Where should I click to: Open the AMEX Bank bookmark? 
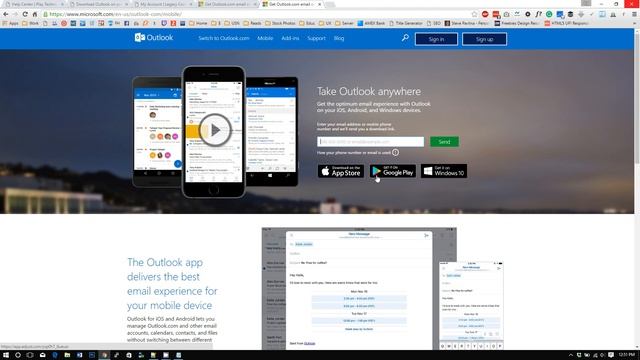[371, 23]
